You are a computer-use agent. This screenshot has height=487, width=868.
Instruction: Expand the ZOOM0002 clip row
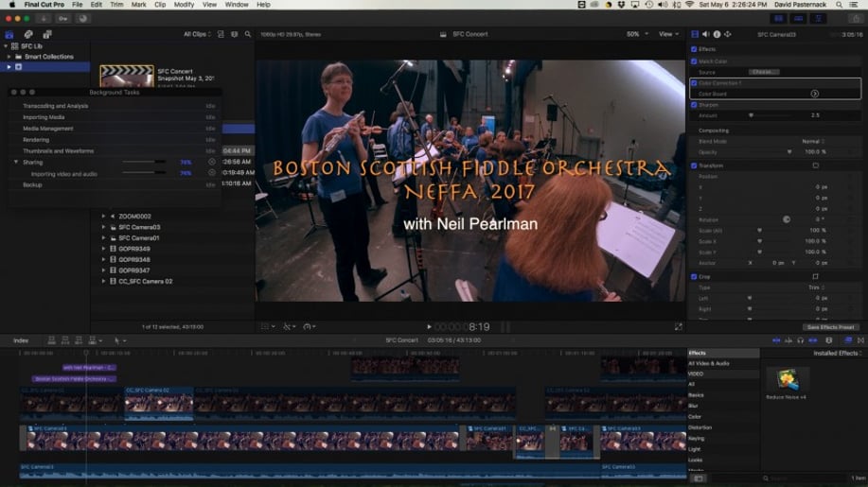[x=103, y=217]
